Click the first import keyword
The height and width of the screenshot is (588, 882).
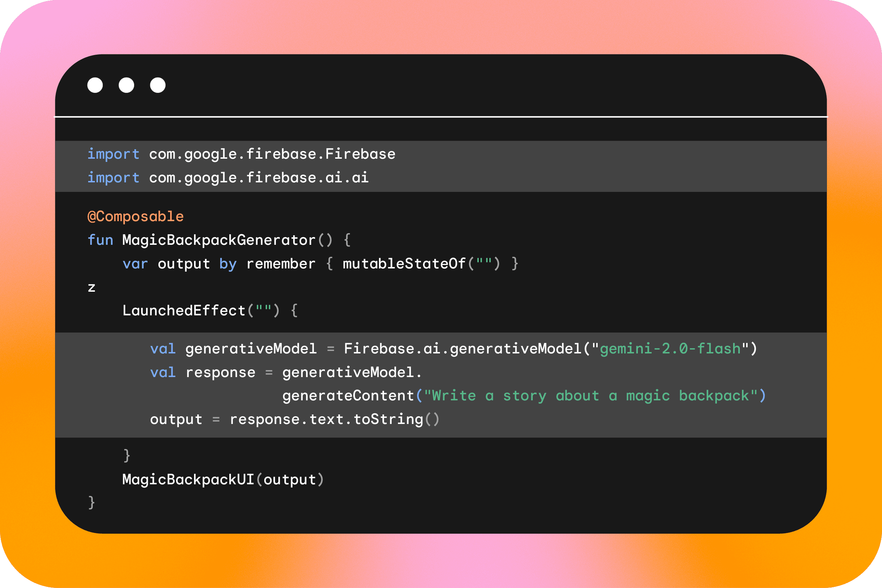[x=113, y=154]
